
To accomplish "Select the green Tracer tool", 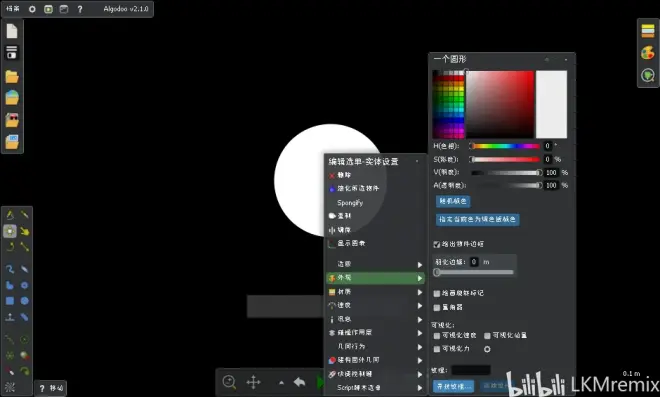I will click(x=25, y=371).
